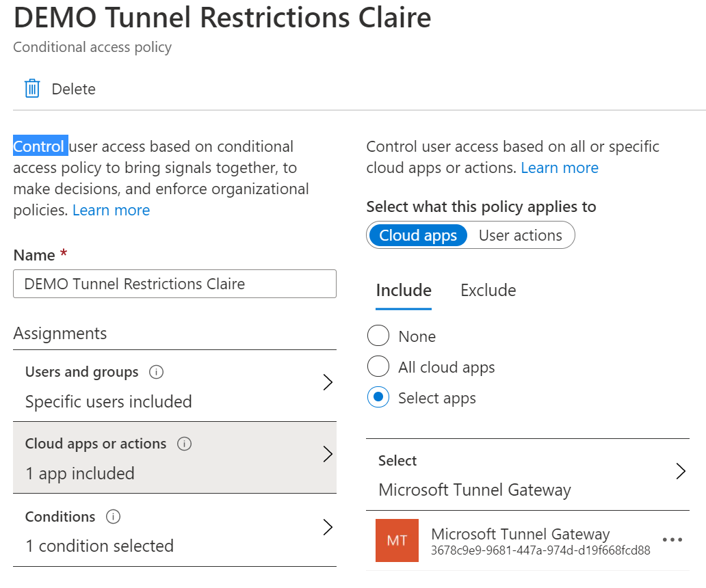Switch to the Exclude tab
The height and width of the screenshot is (588, 706).
click(488, 290)
